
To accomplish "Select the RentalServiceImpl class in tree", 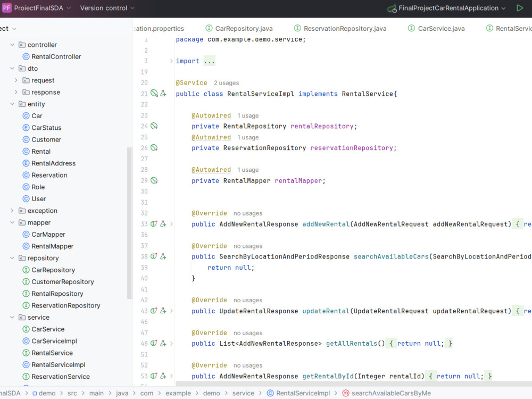I will [x=54, y=365].
